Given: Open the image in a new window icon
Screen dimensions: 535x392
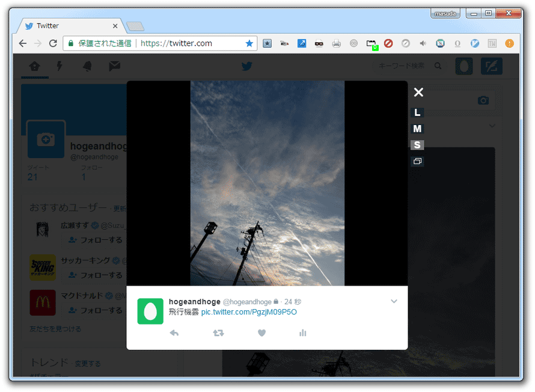Looking at the screenshot, I should click(x=417, y=161).
